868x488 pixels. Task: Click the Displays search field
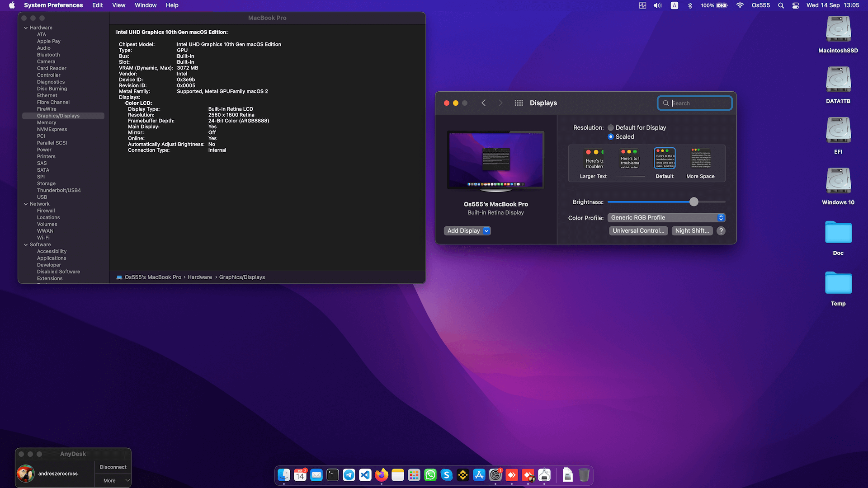(x=694, y=103)
